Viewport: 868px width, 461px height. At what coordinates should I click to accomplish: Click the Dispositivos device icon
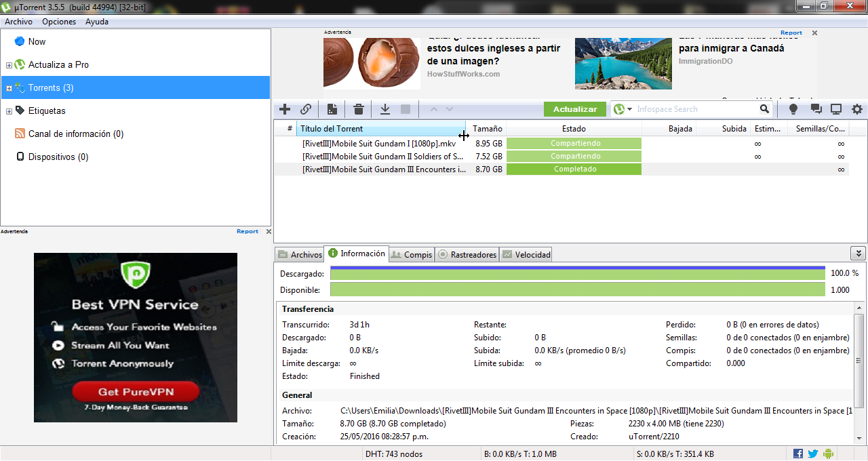(x=20, y=157)
